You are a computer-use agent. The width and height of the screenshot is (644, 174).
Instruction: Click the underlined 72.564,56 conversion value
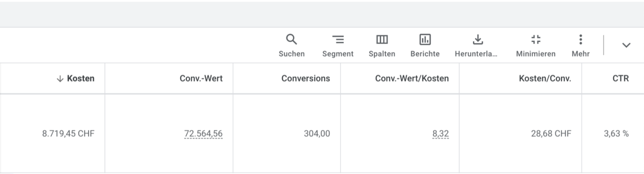point(203,134)
